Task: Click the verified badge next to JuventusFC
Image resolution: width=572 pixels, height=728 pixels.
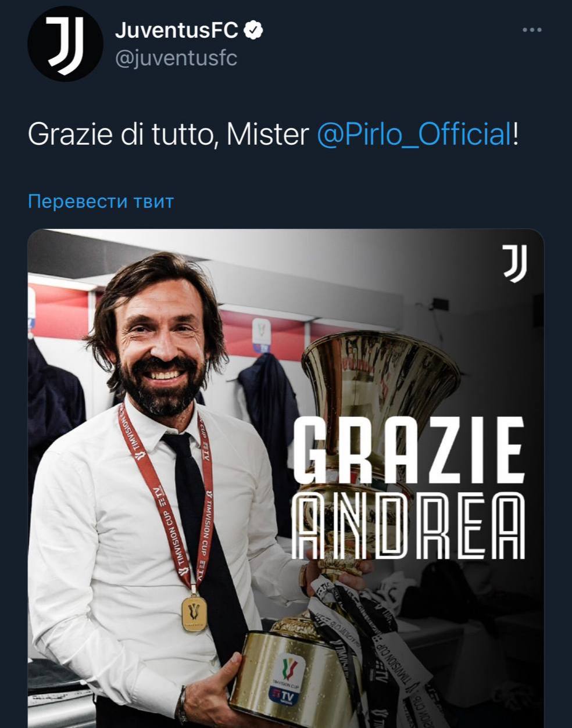Action: coord(253,30)
